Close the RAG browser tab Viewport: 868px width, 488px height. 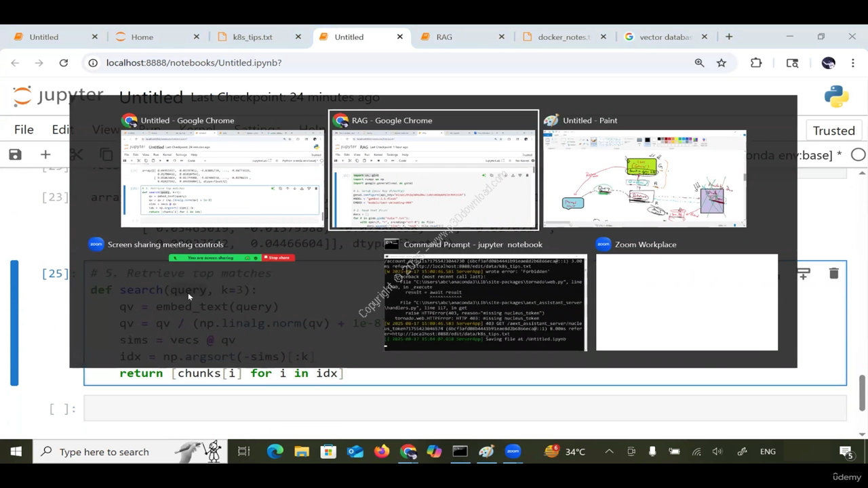click(x=502, y=37)
